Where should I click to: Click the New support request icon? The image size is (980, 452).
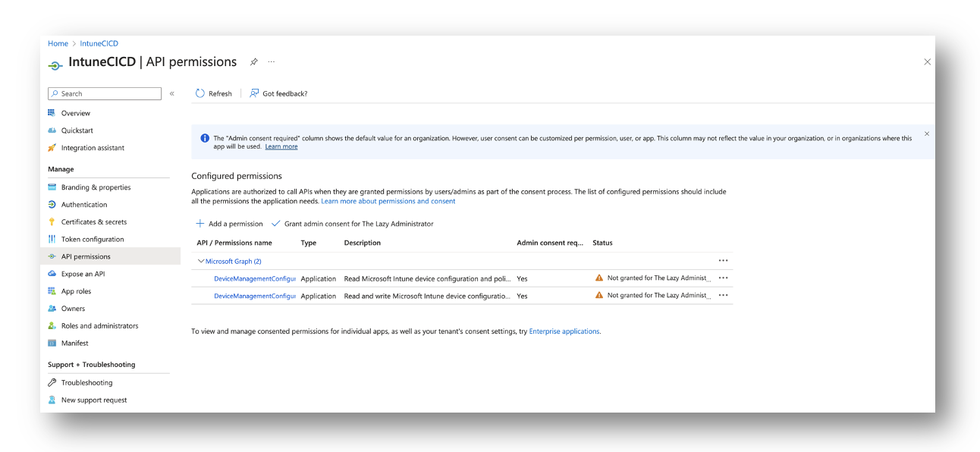pyautogui.click(x=52, y=400)
